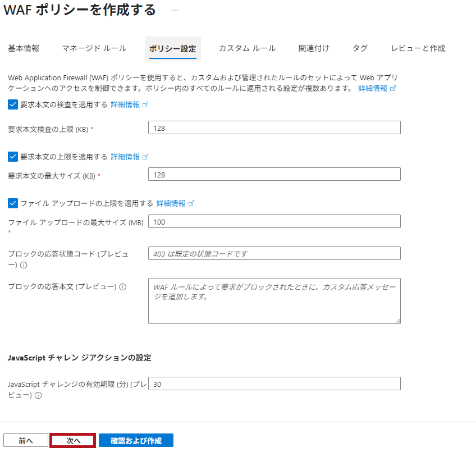Select the 関連付け tab
The image size is (476, 452).
[x=314, y=48]
